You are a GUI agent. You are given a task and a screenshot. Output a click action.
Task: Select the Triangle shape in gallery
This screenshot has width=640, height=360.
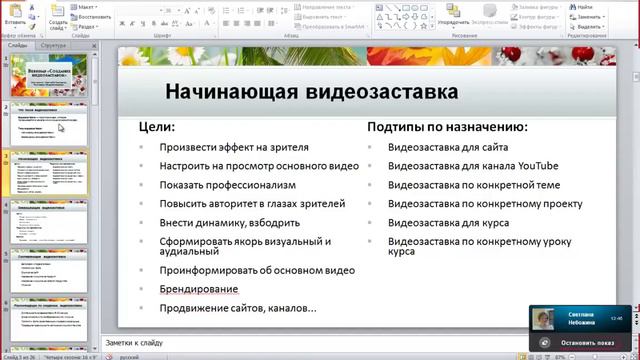point(379,17)
